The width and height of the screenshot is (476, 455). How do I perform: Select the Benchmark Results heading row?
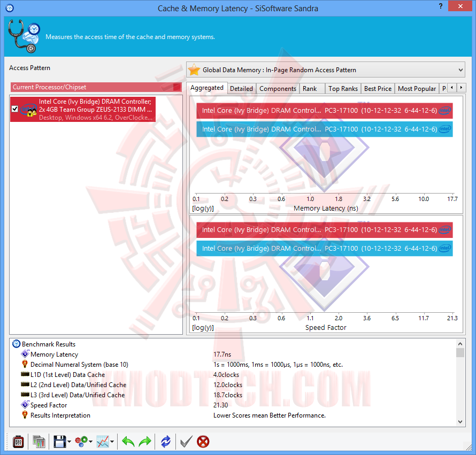[49, 344]
